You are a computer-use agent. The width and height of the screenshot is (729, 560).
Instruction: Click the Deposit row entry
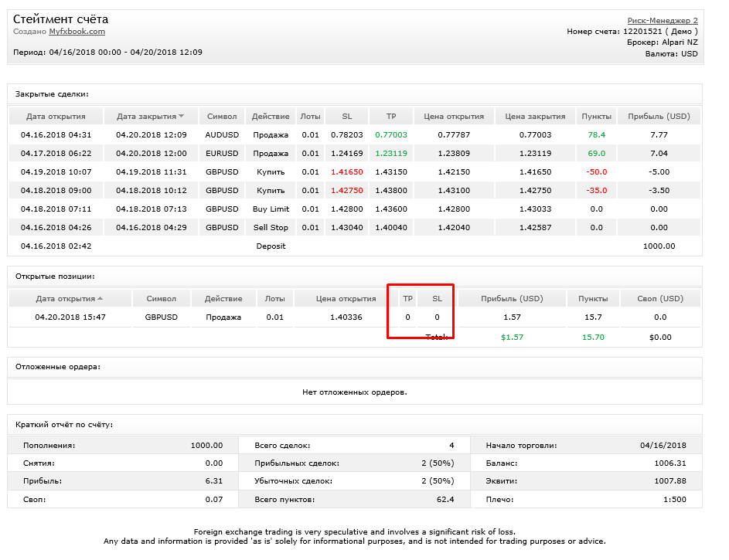[271, 246]
